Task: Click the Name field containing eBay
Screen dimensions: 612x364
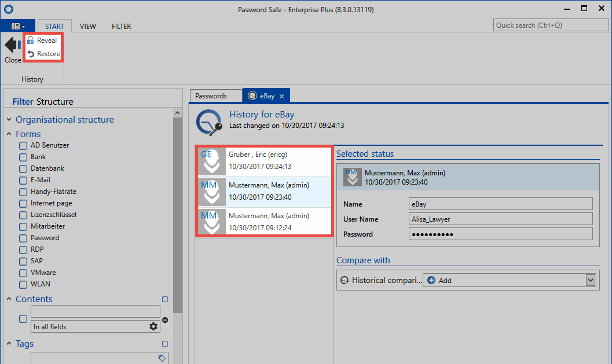Action: point(501,204)
